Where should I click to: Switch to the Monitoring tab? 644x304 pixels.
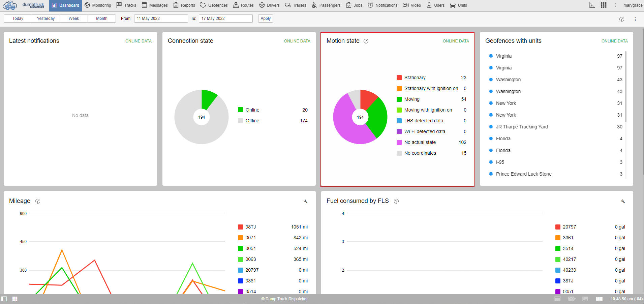click(98, 5)
